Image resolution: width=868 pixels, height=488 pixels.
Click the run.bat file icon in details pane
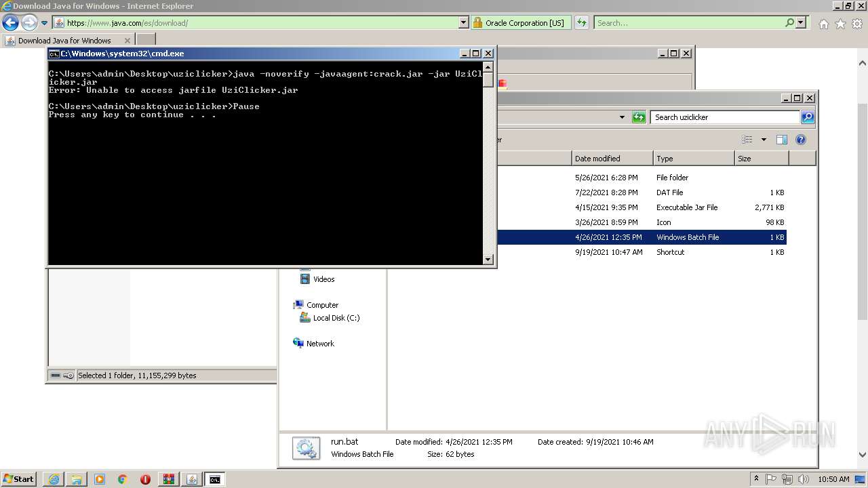point(306,448)
